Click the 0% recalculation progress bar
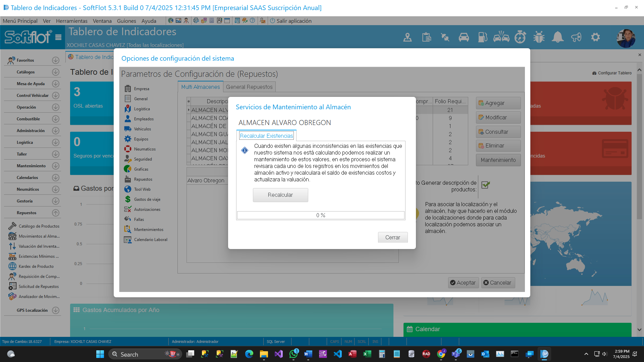 click(321, 215)
